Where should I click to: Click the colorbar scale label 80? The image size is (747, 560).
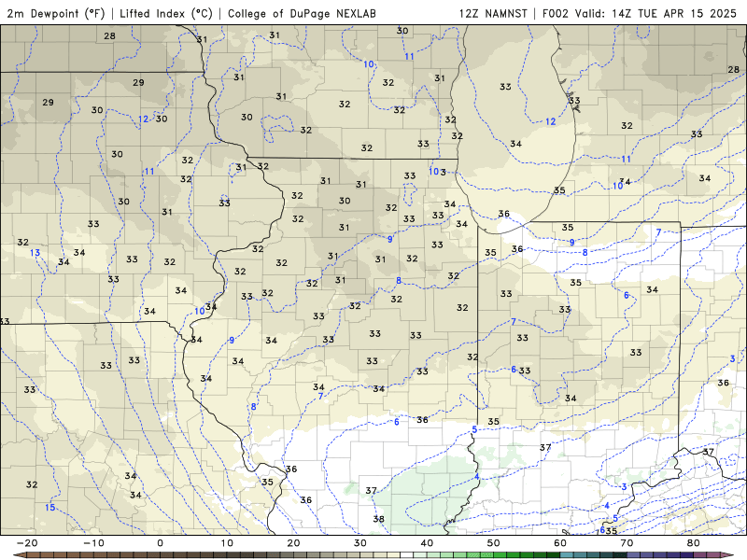click(x=694, y=543)
